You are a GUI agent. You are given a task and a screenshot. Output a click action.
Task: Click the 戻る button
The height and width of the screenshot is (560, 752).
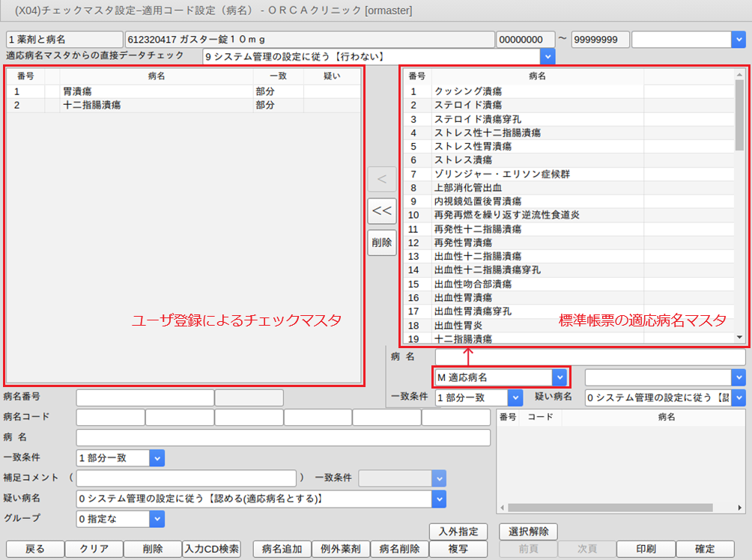[34, 549]
